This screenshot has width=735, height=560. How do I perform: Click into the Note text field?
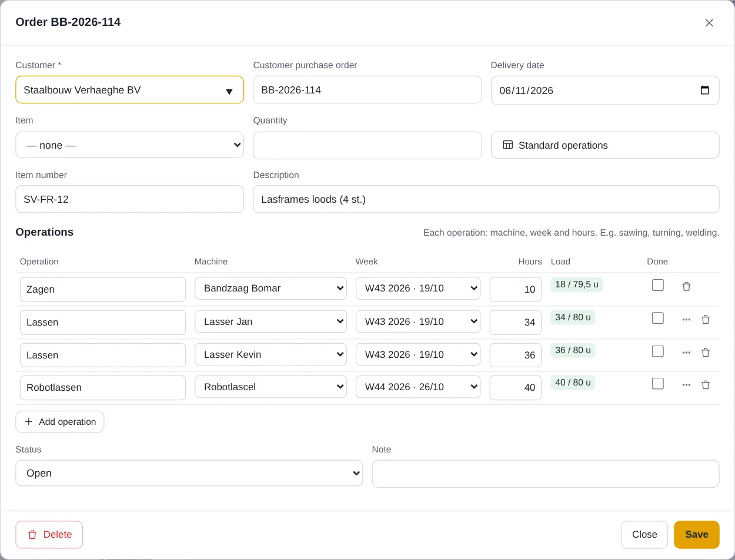tap(546, 474)
